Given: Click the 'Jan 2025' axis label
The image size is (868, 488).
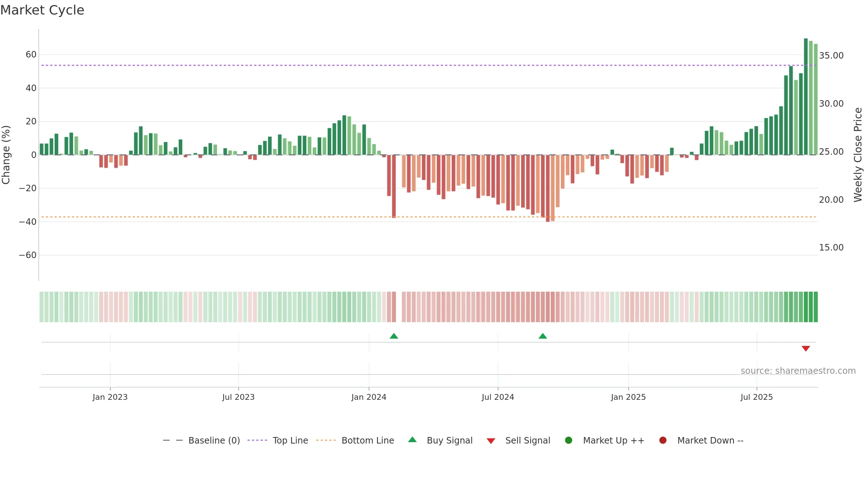Looking at the screenshot, I should point(628,397).
